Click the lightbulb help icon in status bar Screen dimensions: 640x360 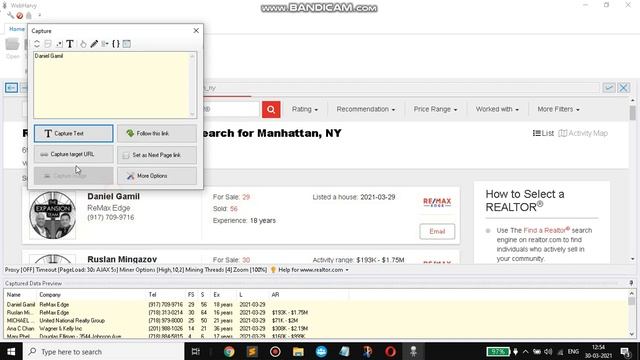click(273, 270)
